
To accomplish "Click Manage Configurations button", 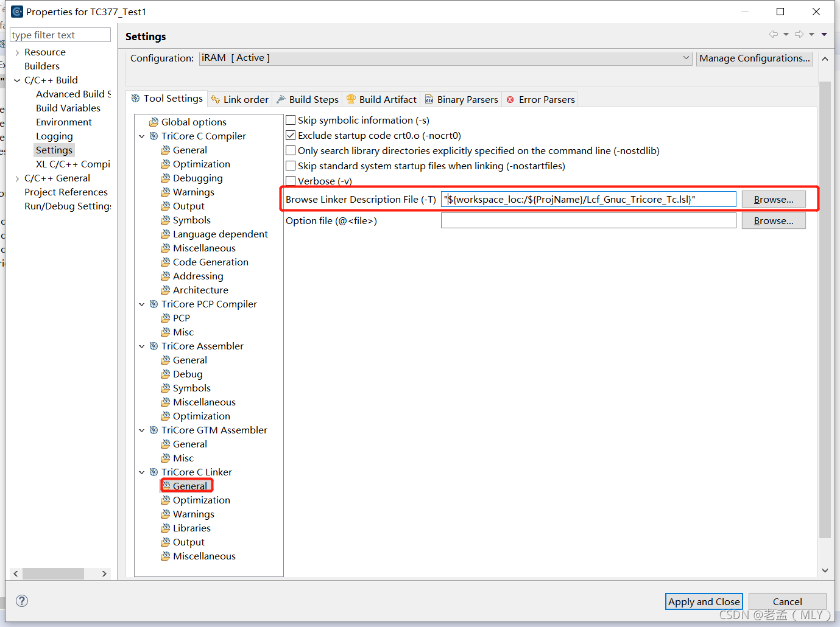I will coord(755,58).
